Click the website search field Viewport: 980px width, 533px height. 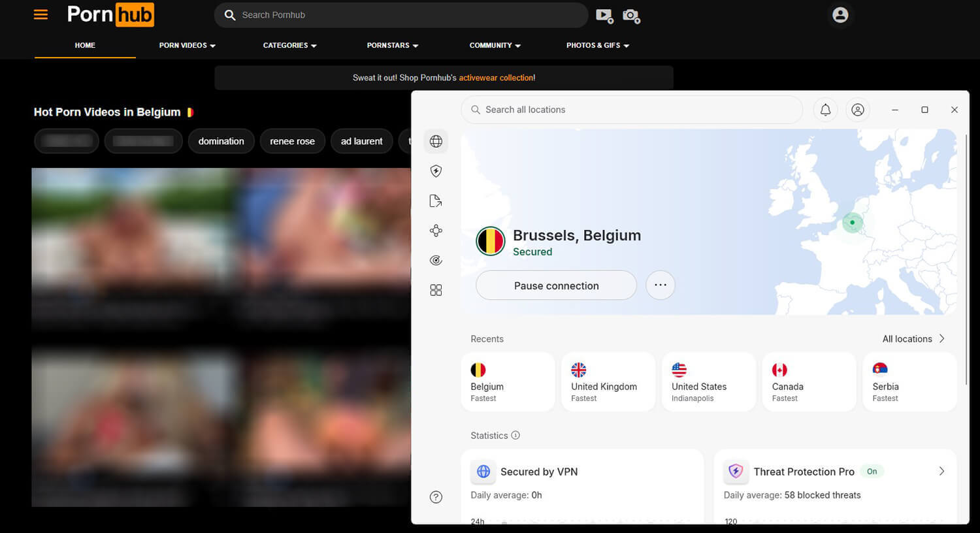coord(401,15)
